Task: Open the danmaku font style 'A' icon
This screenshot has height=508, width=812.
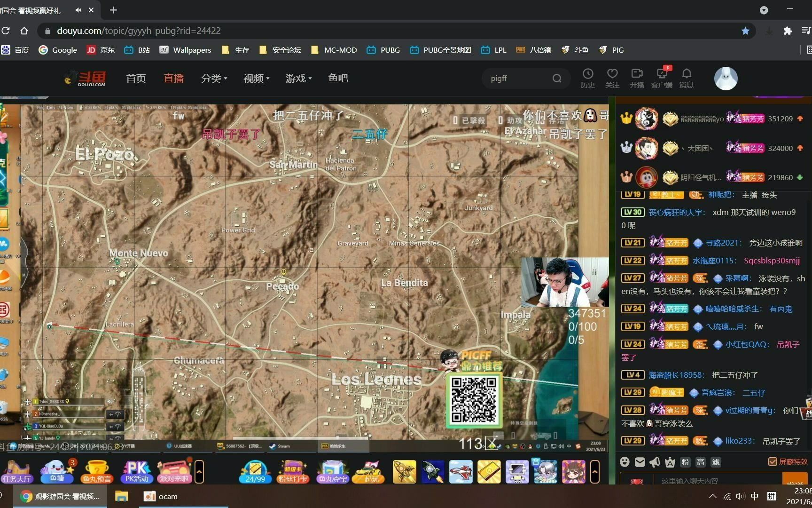Action: (670, 462)
